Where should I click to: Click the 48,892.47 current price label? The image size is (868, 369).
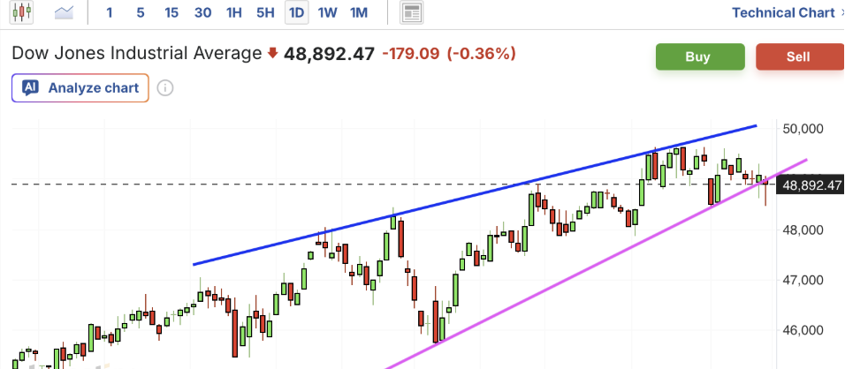(811, 185)
